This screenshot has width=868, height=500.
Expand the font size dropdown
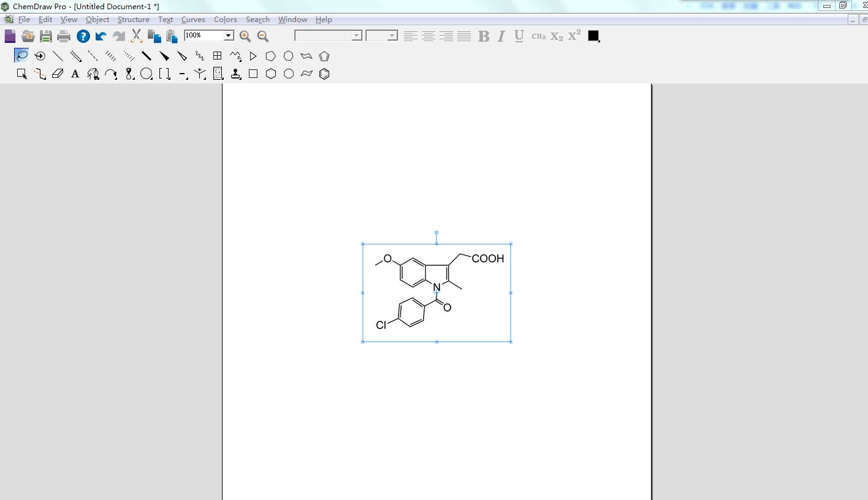coord(392,36)
